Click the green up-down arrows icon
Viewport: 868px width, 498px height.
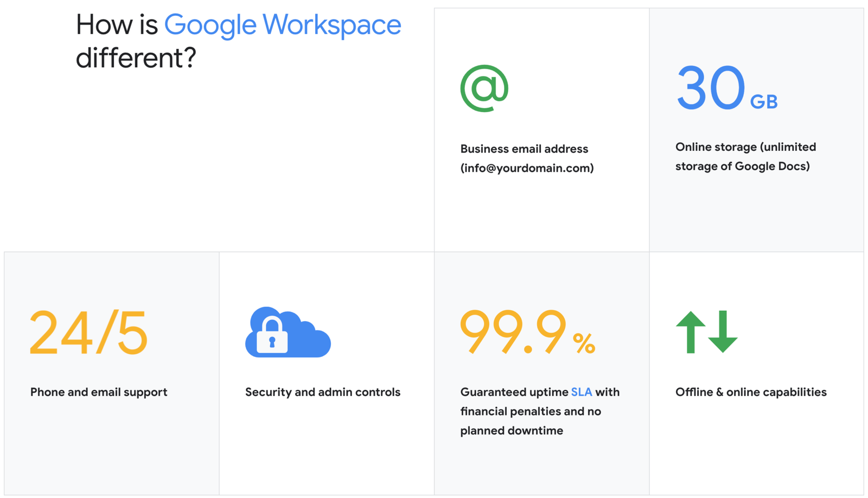706,332
